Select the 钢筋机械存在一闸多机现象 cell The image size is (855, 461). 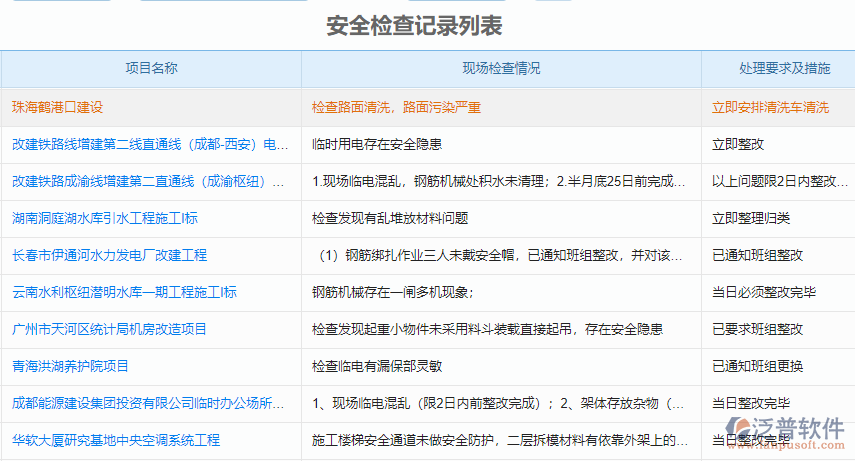(392, 292)
